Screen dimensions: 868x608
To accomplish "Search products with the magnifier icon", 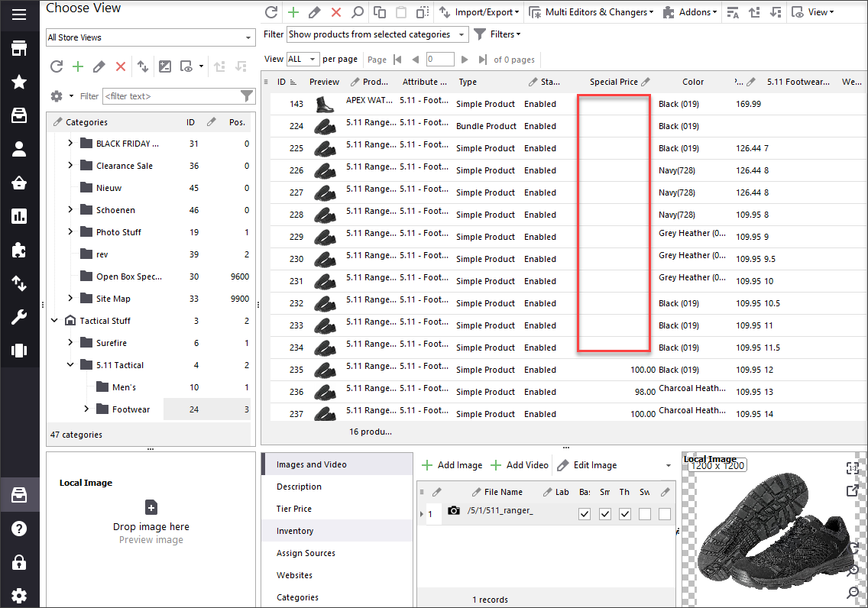I will [x=358, y=12].
